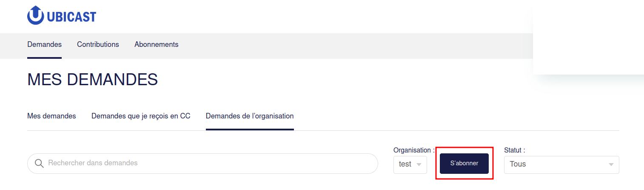The height and width of the screenshot is (190, 644).
Task: Click the blank white panel at top right
Action: tap(588, 37)
